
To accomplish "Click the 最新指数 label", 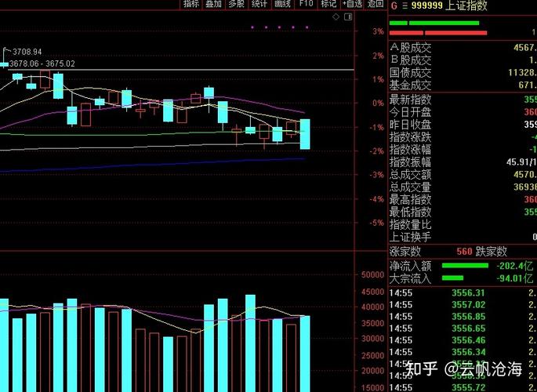I will coord(410,100).
